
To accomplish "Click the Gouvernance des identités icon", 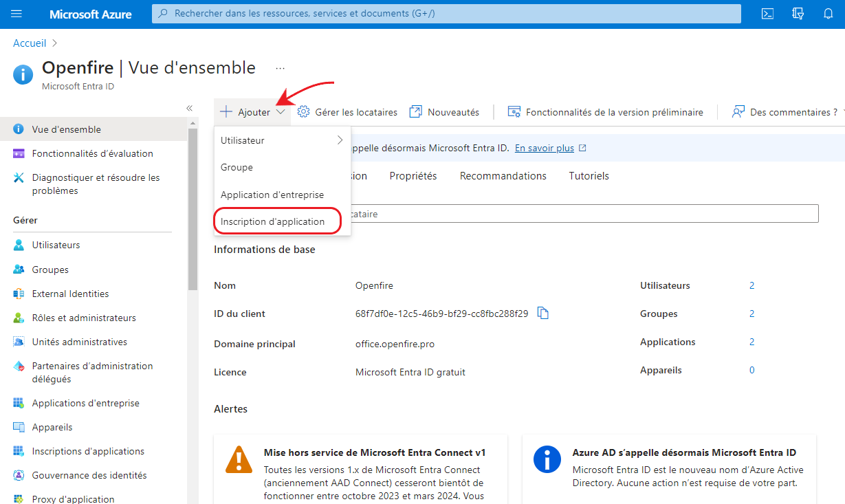I will (19, 475).
